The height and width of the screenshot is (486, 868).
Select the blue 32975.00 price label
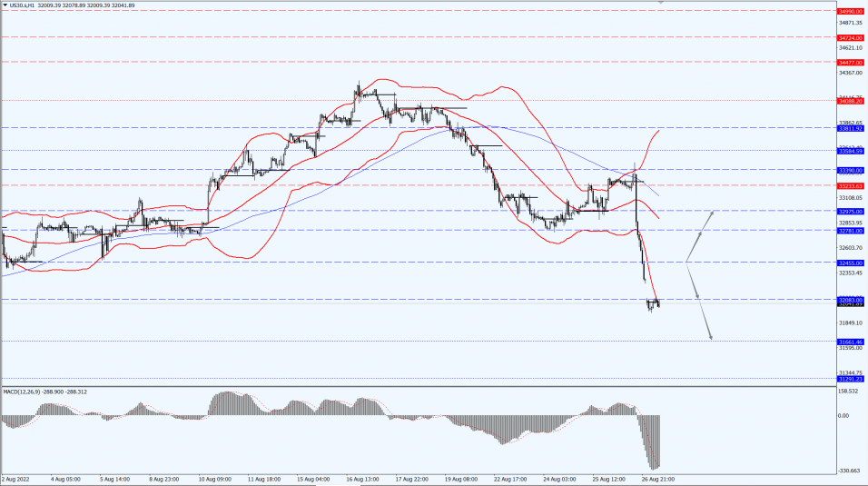(x=850, y=211)
